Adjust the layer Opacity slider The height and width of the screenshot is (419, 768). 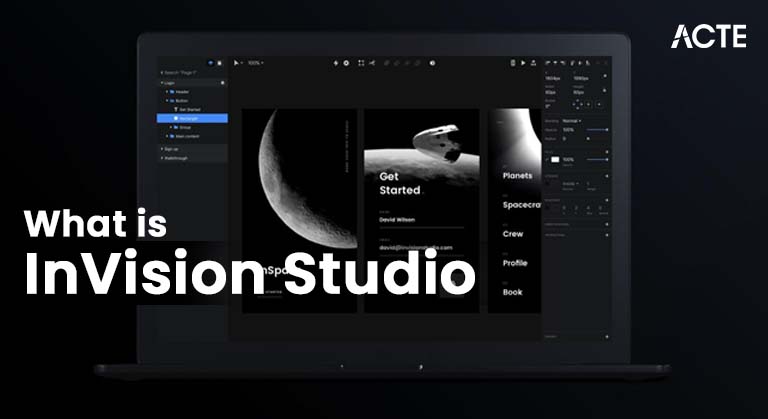click(x=597, y=130)
